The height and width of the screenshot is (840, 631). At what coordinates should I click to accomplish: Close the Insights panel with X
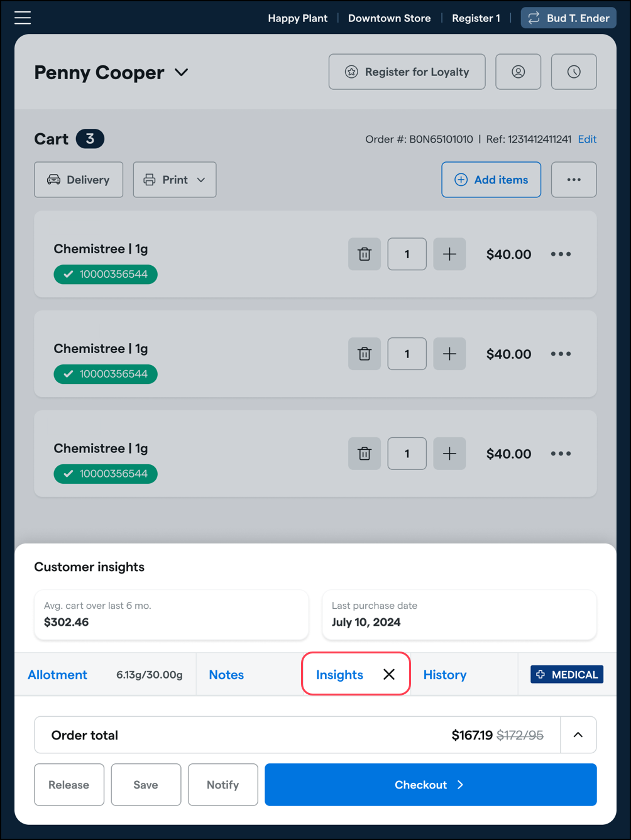pyautogui.click(x=389, y=674)
